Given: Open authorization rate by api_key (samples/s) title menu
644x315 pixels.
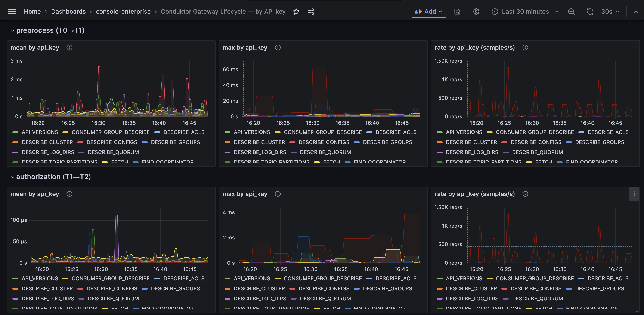Looking at the screenshot, I should (475, 194).
